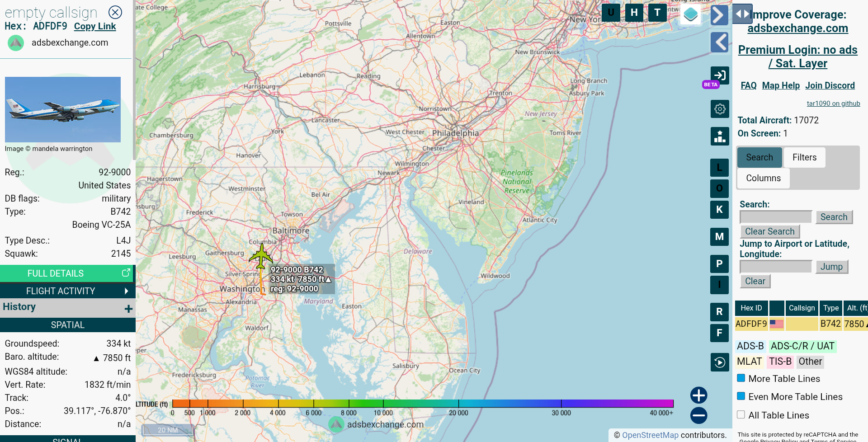The image size is (868, 442).
Task: Toggle the M map button
Action: 719,237
